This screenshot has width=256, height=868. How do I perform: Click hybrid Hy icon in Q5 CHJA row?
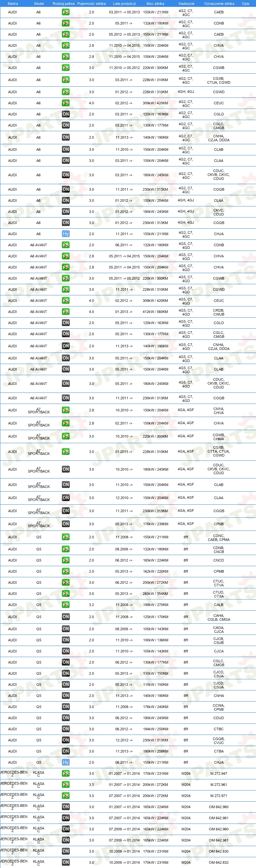pos(66,762)
